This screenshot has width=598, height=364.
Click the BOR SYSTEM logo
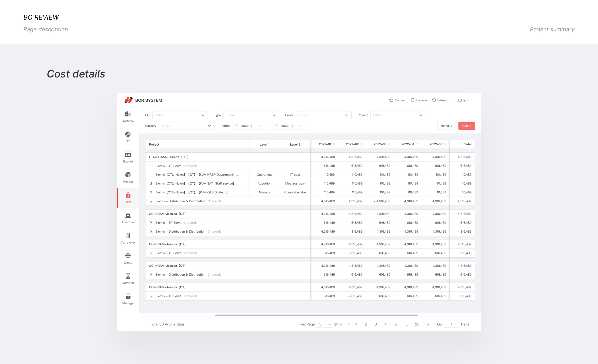[x=128, y=100]
